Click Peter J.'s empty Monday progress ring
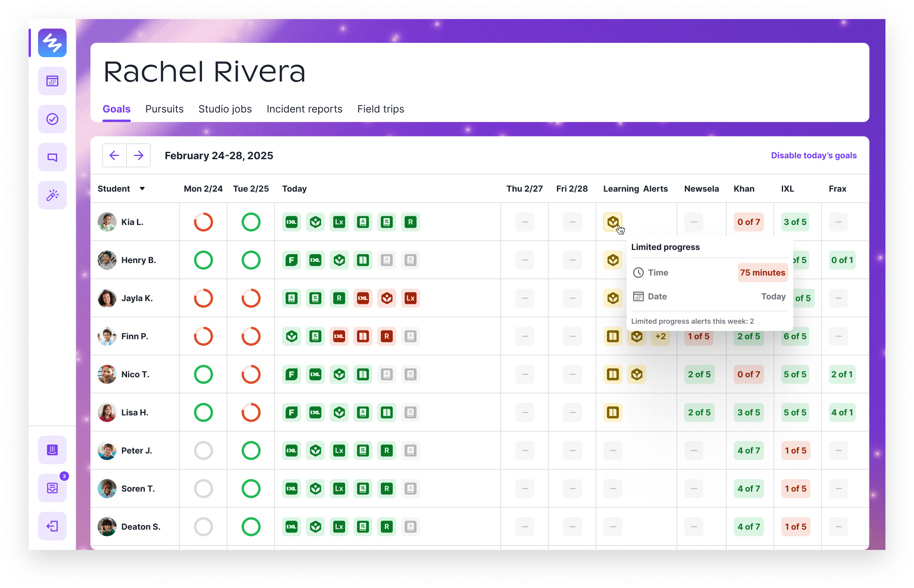Image resolution: width=914 pixels, height=588 pixels. pyautogui.click(x=204, y=451)
